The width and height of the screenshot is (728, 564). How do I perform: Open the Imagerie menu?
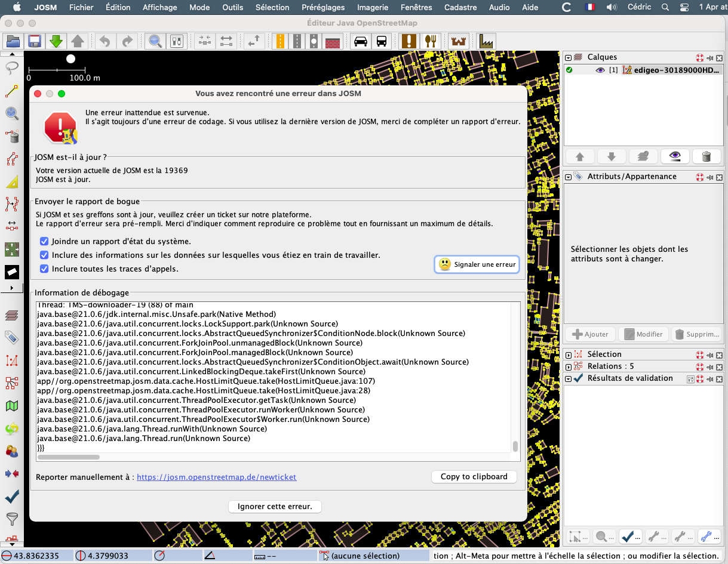[373, 7]
